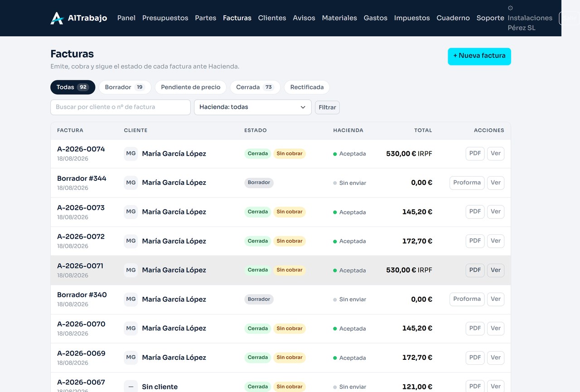Open Cuaderno from the navbar
580x392 pixels.
[453, 18]
